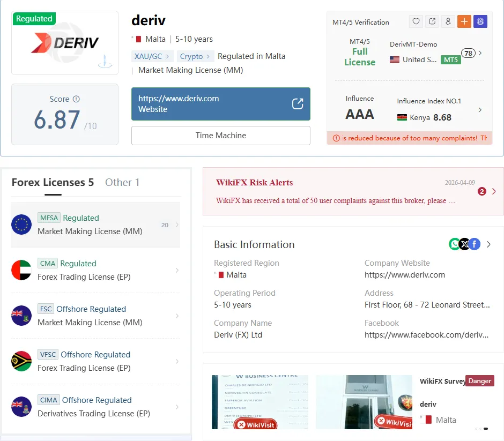Click the Score info icon
This screenshot has width=504, height=441.
76,99
